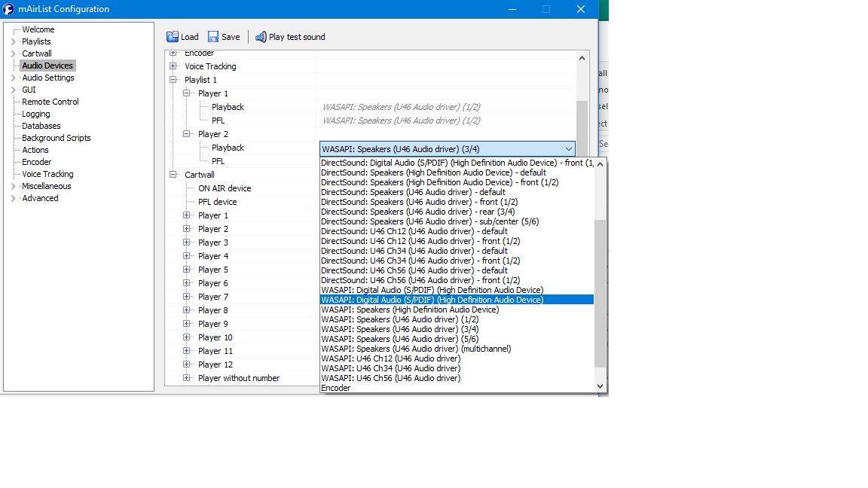Go to the Databases page
Viewport: 868px width, 488px height.
pyautogui.click(x=41, y=126)
